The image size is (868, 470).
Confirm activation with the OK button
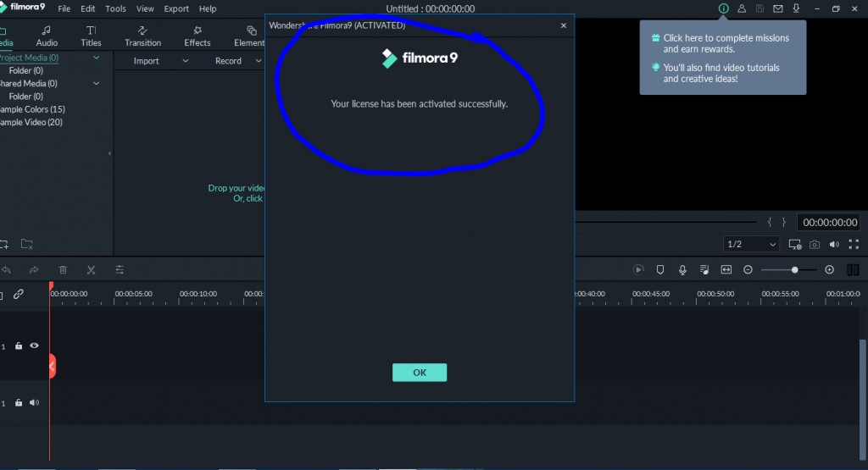420,373
